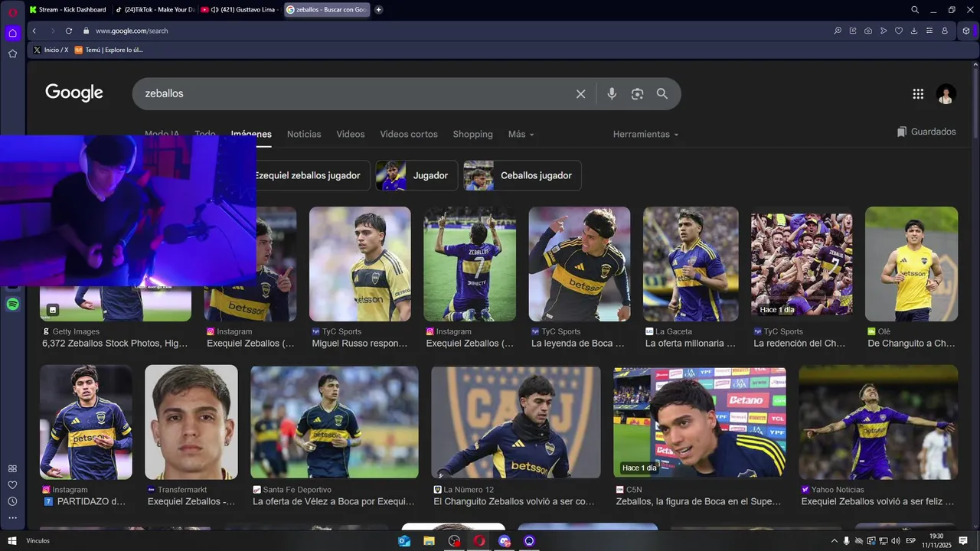This screenshot has height=551, width=980.
Task: Open the notification center icon
Action: click(x=963, y=541)
